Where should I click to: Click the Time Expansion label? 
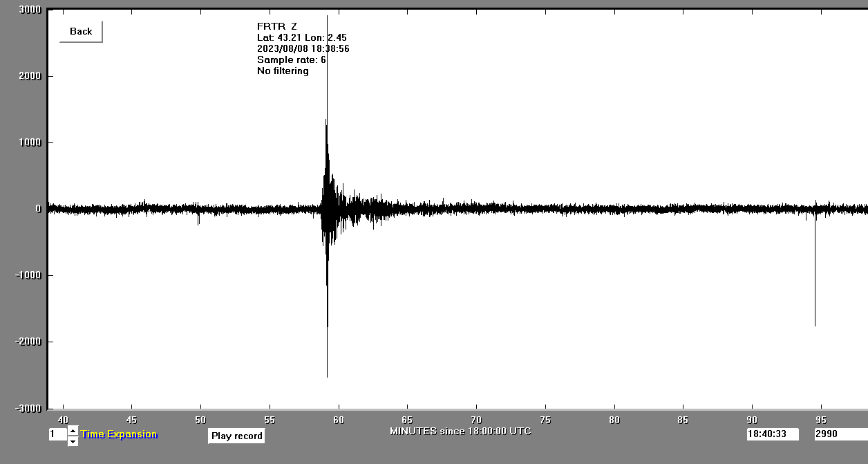tap(119, 434)
